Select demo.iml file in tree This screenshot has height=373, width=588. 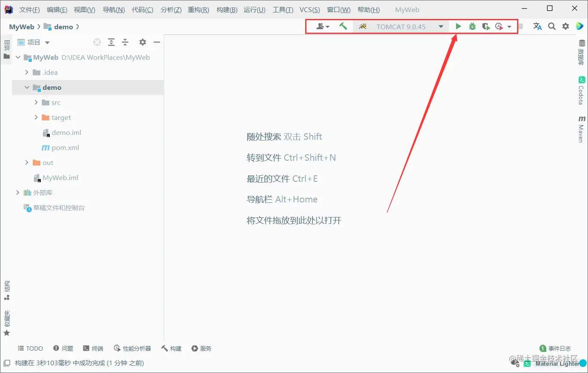[62, 132]
